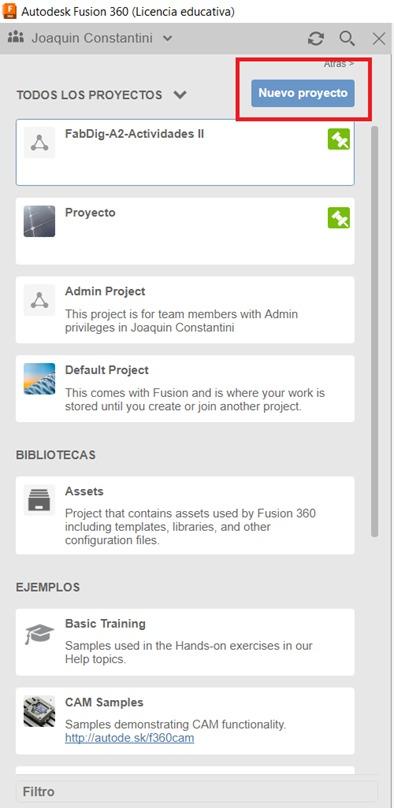The height and width of the screenshot is (808, 394).
Task: Click the Atrás link at top
Action: pyautogui.click(x=339, y=64)
